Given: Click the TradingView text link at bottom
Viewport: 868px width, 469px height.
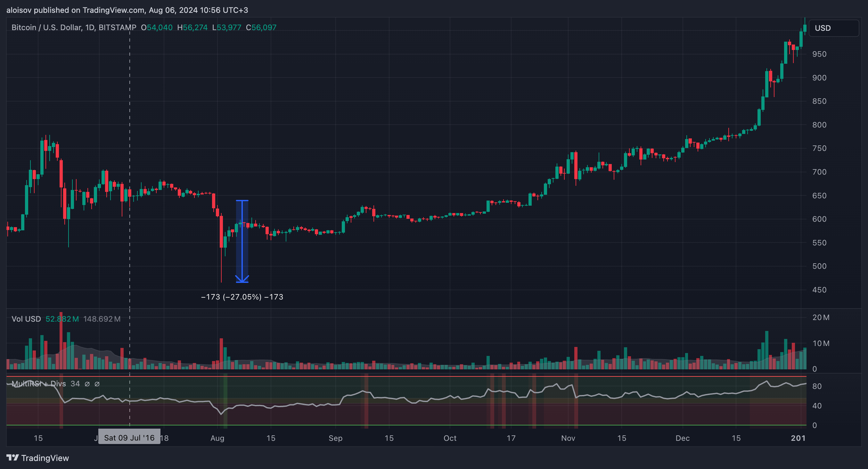Looking at the screenshot, I should tap(45, 458).
